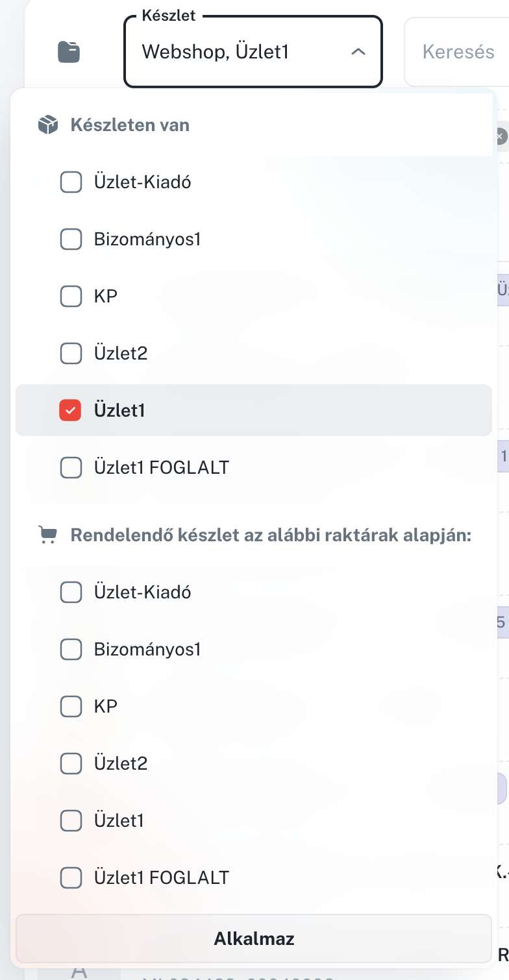This screenshot has width=509, height=980.
Task: Collapse the Készlet dropdown chevron
Action: (x=358, y=52)
